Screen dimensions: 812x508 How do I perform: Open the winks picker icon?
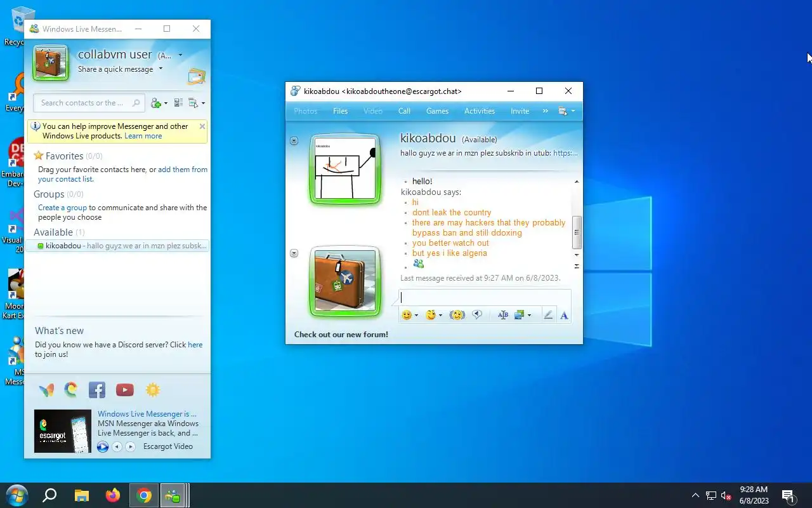(x=431, y=315)
